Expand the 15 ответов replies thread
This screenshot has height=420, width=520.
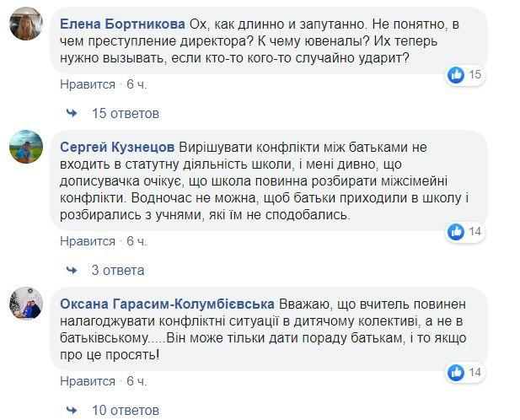(121, 113)
